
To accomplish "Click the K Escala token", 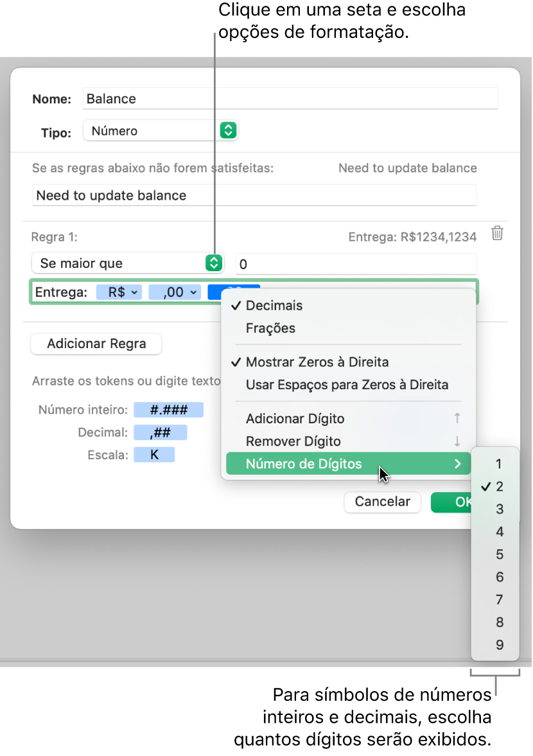I will click(154, 455).
